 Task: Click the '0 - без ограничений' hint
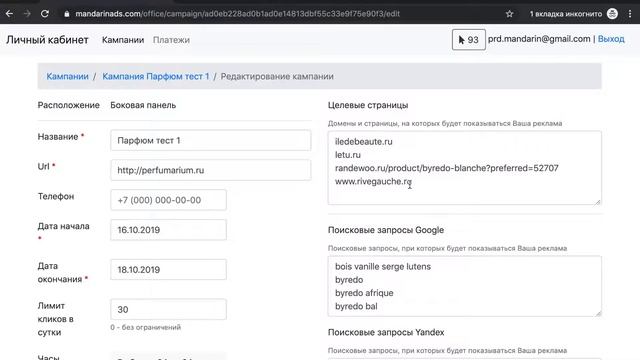tap(145, 327)
